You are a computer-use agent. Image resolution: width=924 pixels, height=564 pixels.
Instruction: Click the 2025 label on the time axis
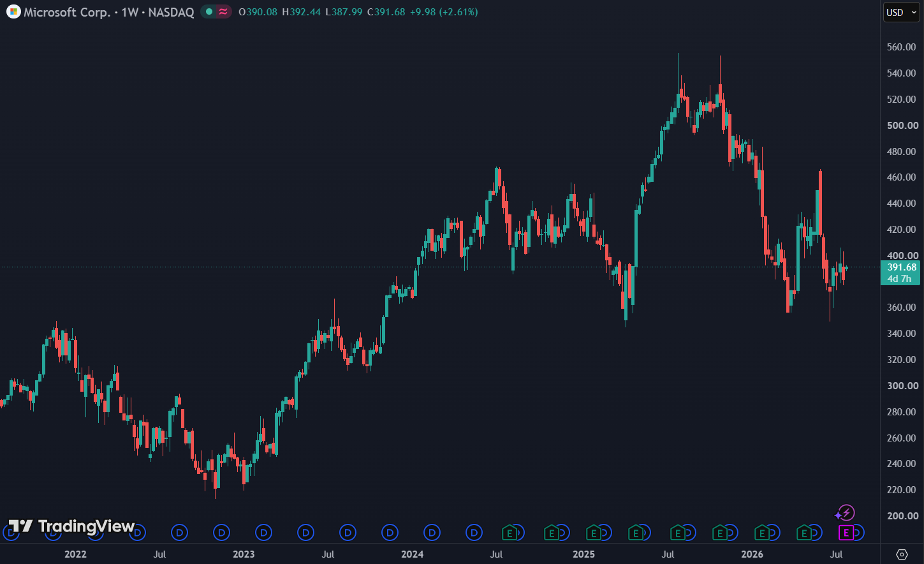pyautogui.click(x=584, y=554)
